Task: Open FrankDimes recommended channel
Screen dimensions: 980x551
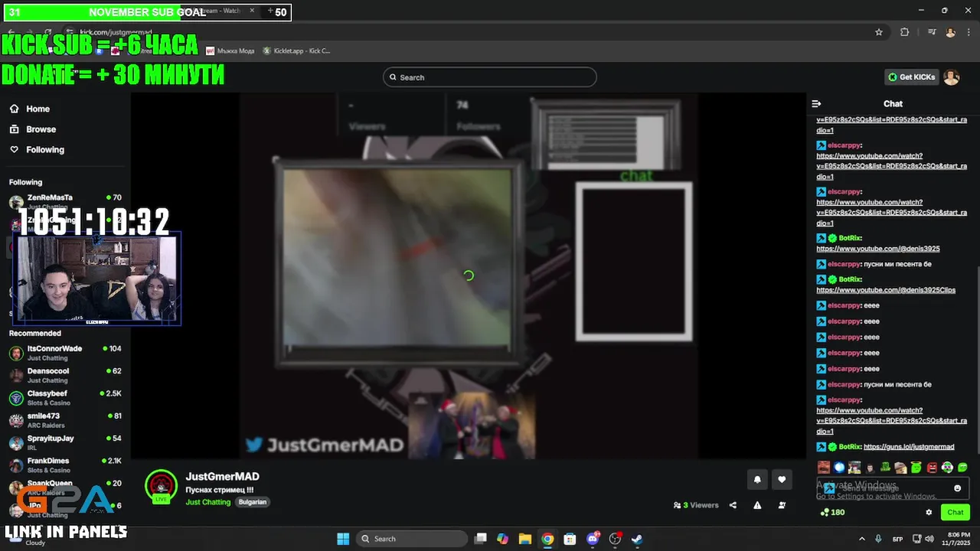Action: [x=64, y=465]
